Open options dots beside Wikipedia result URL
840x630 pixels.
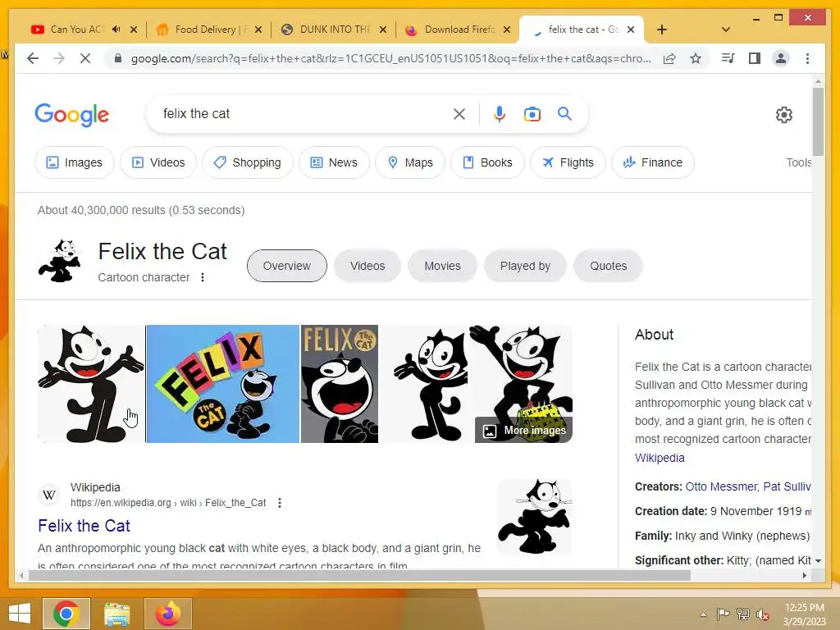pyautogui.click(x=279, y=503)
